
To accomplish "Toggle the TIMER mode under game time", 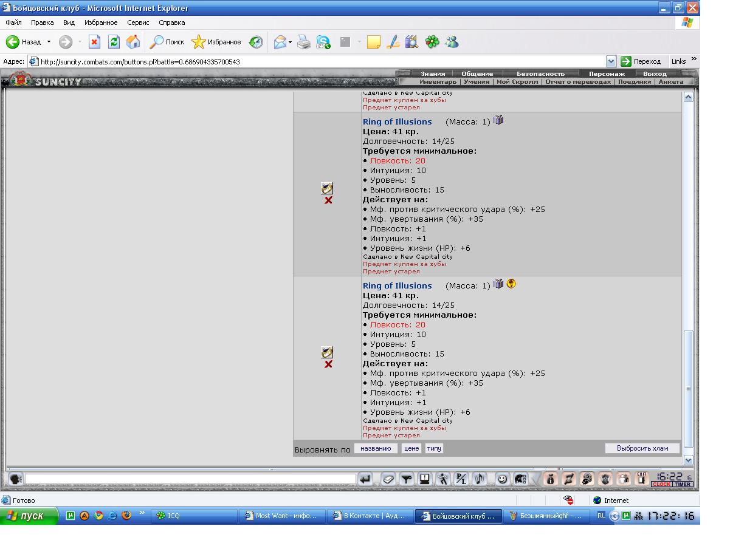I will pos(683,484).
